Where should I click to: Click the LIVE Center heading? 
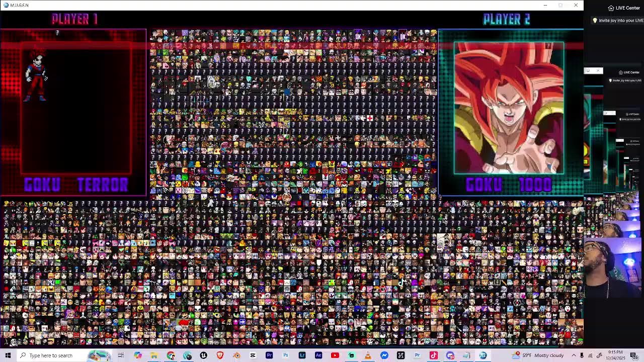point(627,8)
